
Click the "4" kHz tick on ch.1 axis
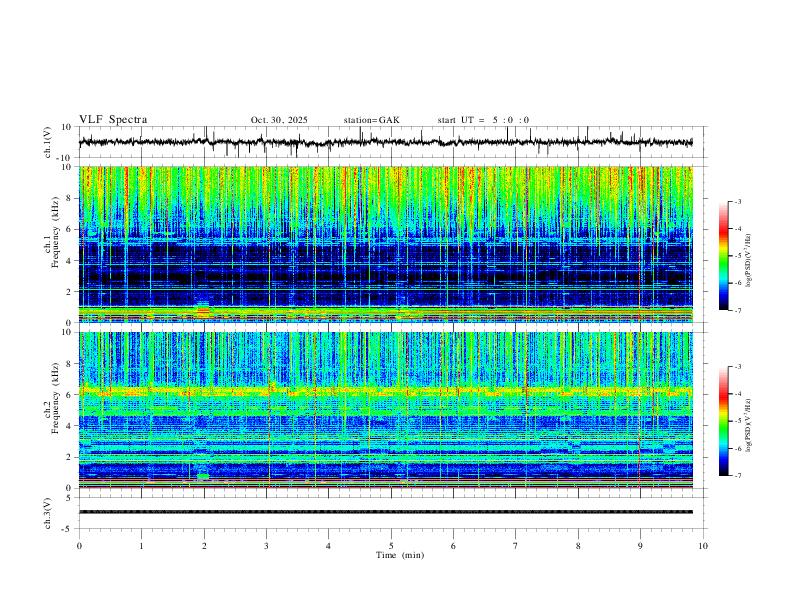pyautogui.click(x=70, y=261)
